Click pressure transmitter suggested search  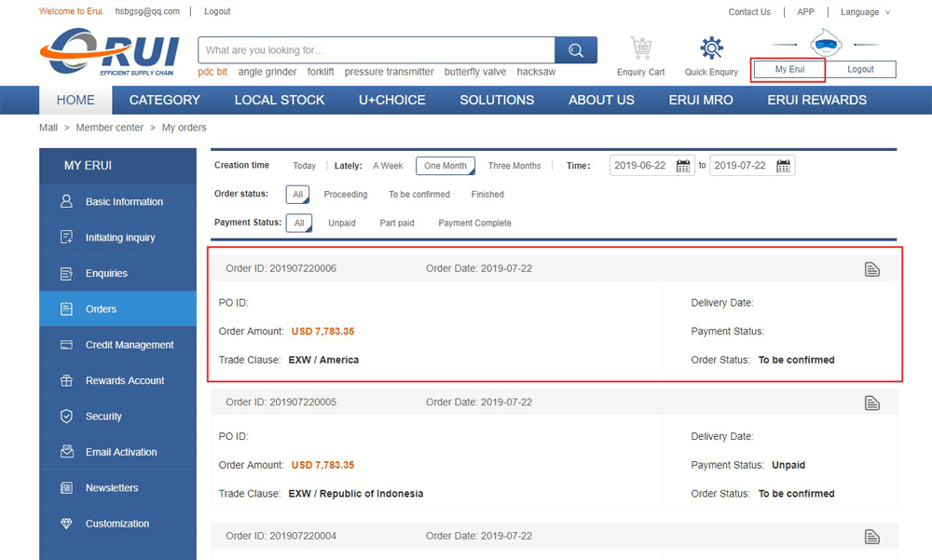coord(390,72)
